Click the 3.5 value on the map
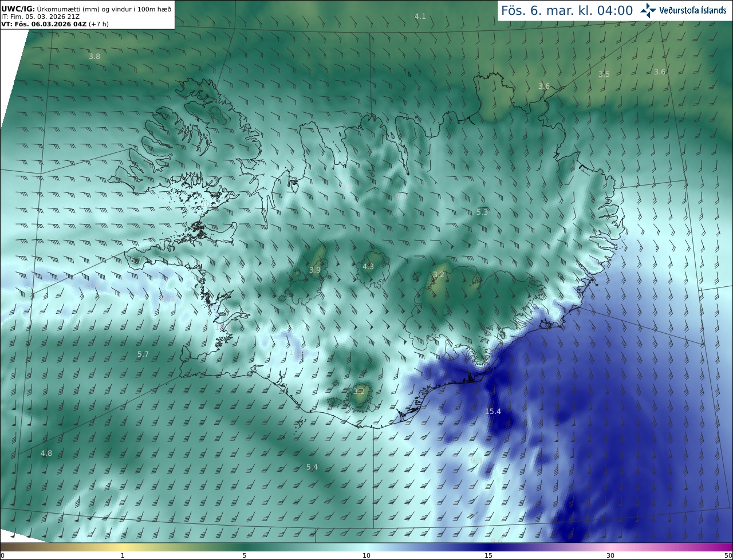 pyautogui.click(x=604, y=74)
